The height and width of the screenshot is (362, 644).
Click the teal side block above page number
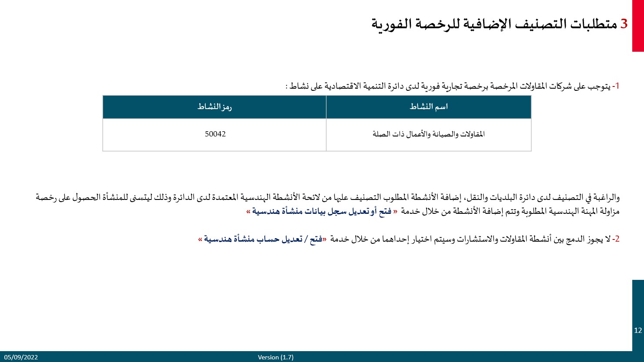point(638,300)
